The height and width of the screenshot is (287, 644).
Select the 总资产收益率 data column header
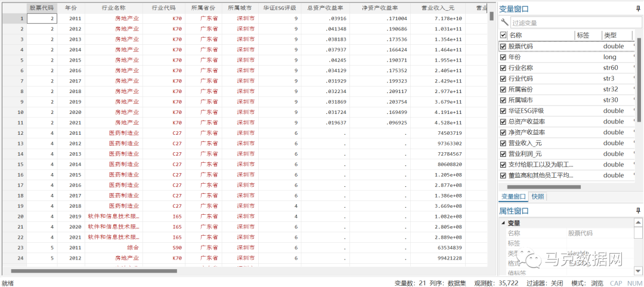pos(326,8)
